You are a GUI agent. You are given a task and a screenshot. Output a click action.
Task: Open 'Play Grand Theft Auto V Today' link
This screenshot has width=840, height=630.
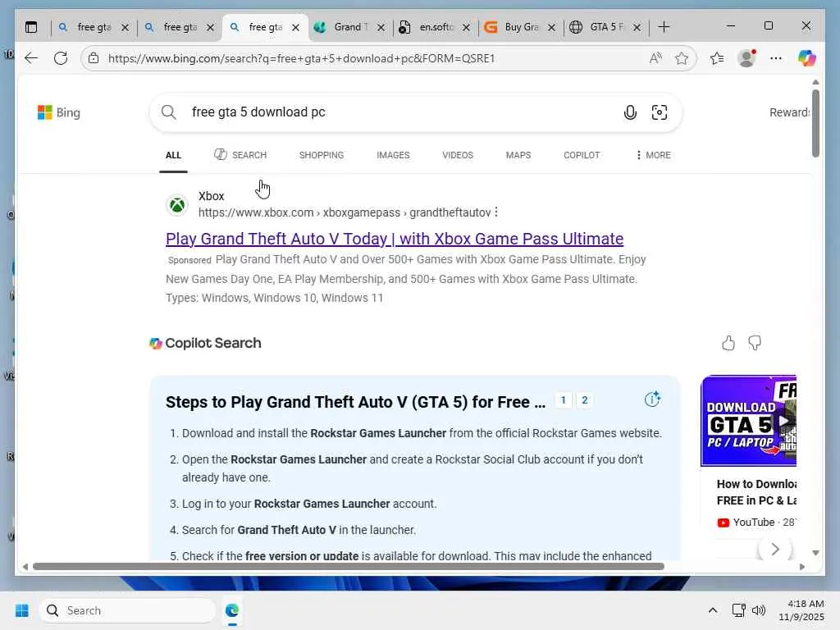coord(395,239)
